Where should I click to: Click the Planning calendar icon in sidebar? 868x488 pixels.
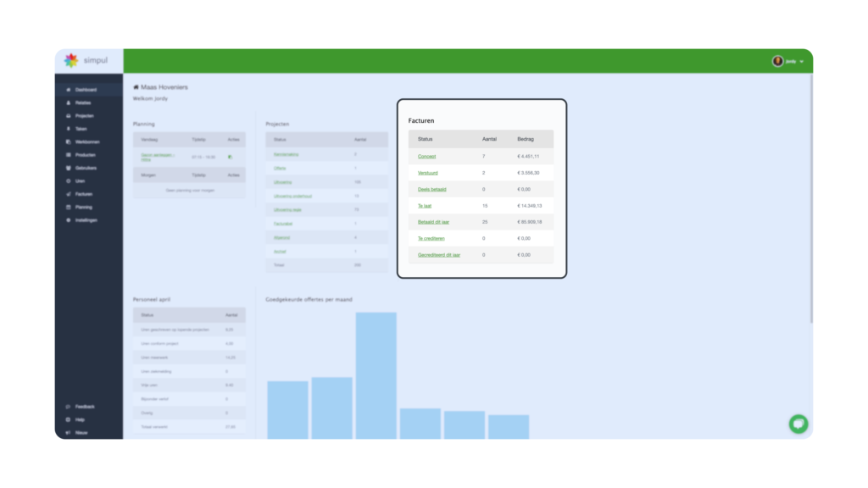69,207
